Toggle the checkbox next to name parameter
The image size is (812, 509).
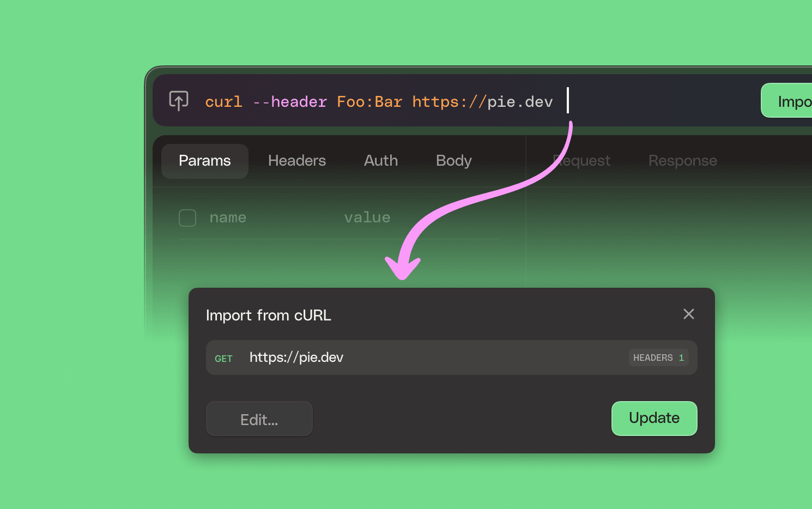pos(187,218)
